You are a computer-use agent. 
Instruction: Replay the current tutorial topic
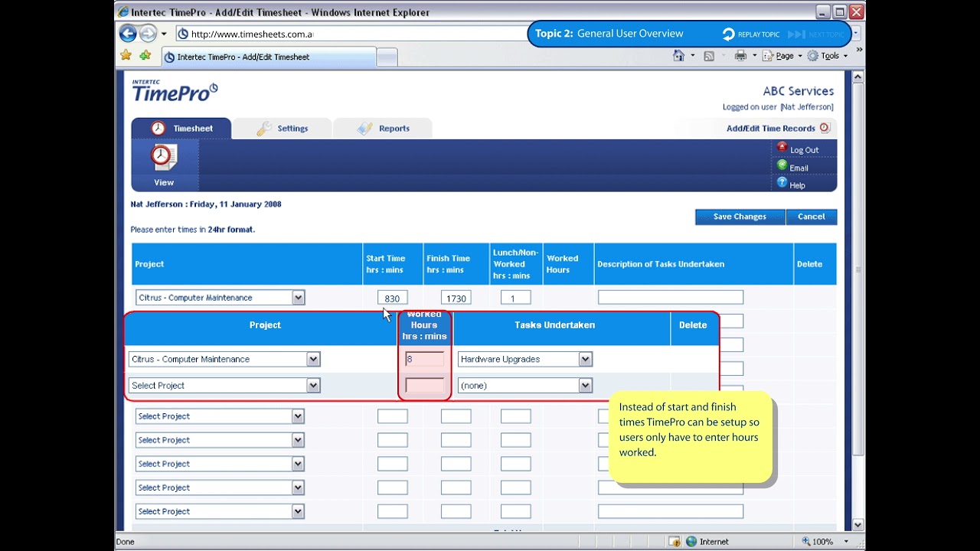pos(751,34)
